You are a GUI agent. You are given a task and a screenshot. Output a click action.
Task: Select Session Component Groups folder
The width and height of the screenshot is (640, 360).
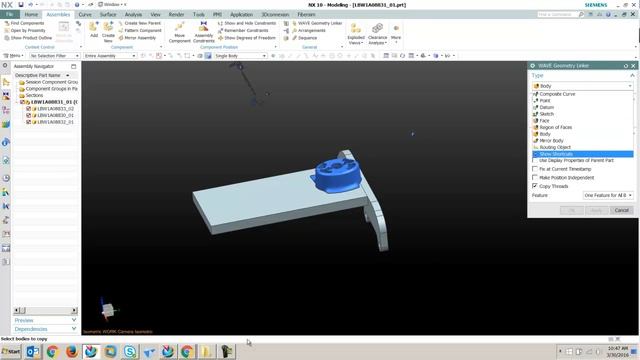[49, 82]
